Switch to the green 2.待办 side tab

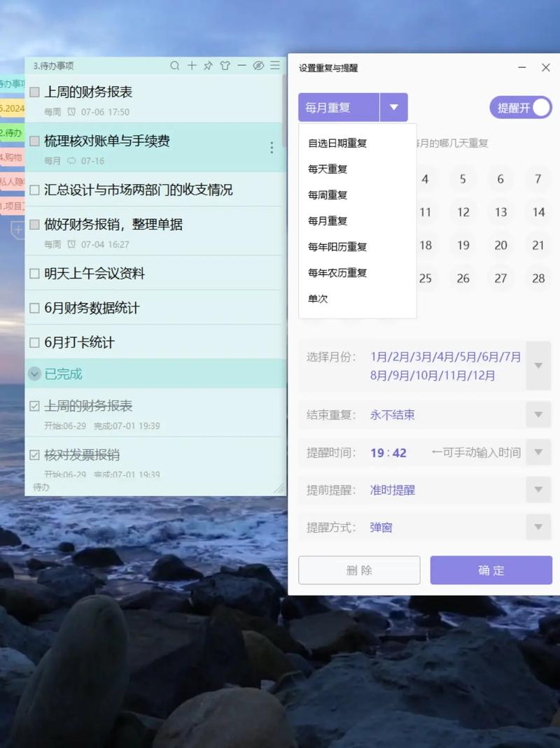[x=12, y=133]
